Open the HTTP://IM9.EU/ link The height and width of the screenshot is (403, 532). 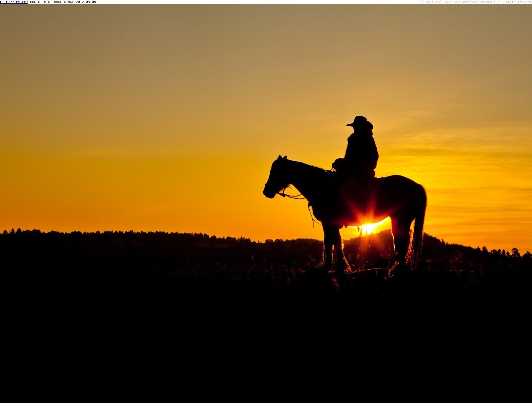pos(14,2)
